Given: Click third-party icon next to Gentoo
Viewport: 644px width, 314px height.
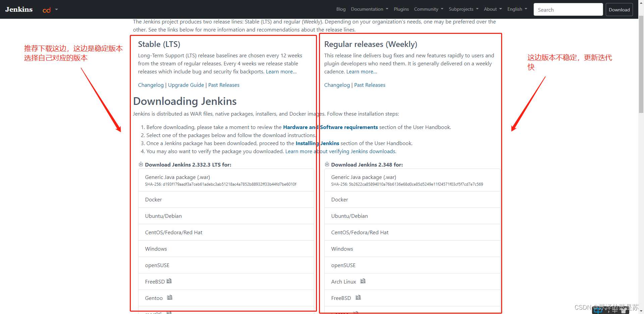Looking at the screenshot, I should [170, 298].
